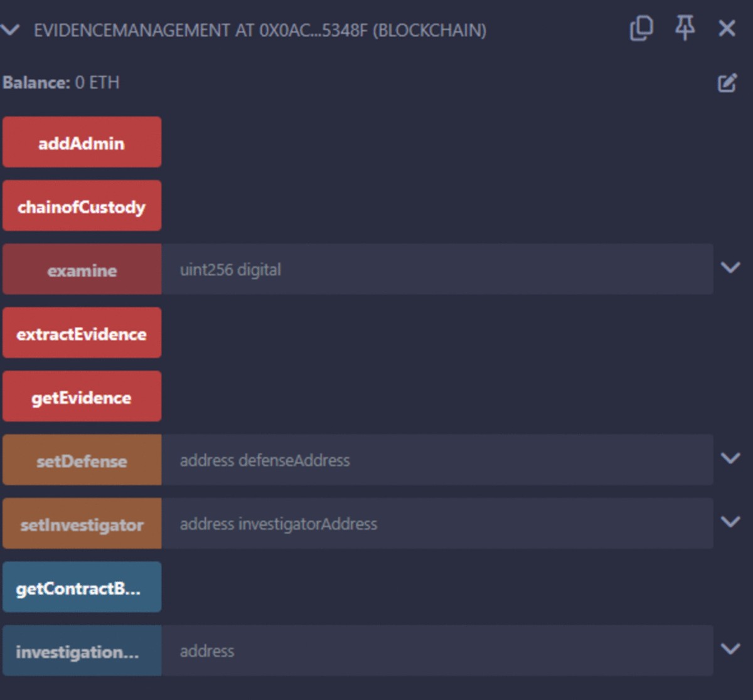The image size is (753, 700).
Task: Invoke the setInvestigator button
Action: (x=82, y=524)
